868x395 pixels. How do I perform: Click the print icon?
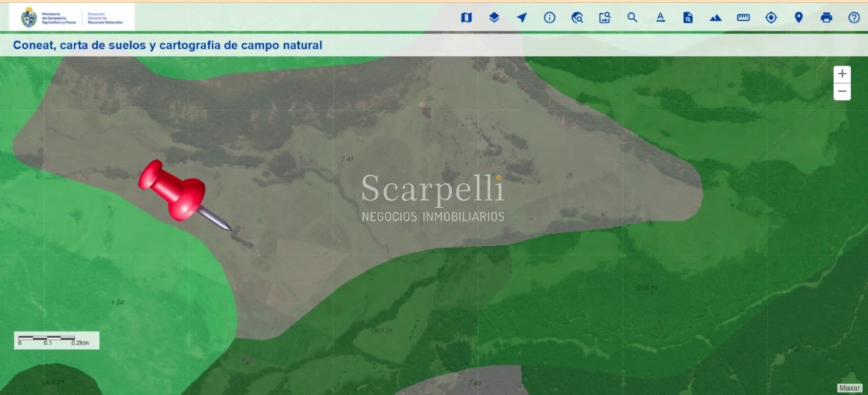point(826,17)
